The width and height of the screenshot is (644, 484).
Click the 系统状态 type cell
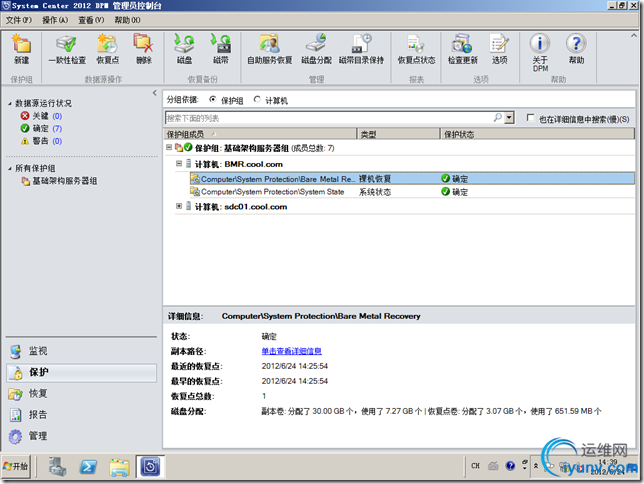coord(375,192)
